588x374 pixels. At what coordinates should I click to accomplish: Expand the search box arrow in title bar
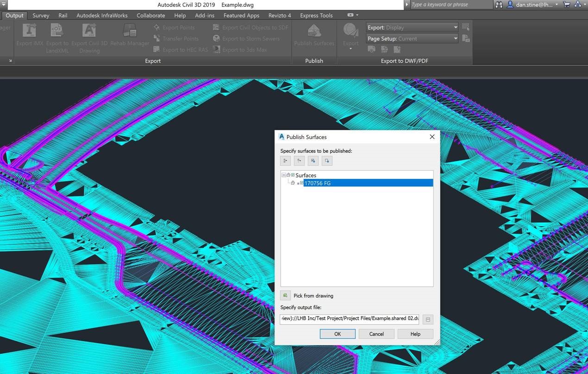click(x=407, y=5)
